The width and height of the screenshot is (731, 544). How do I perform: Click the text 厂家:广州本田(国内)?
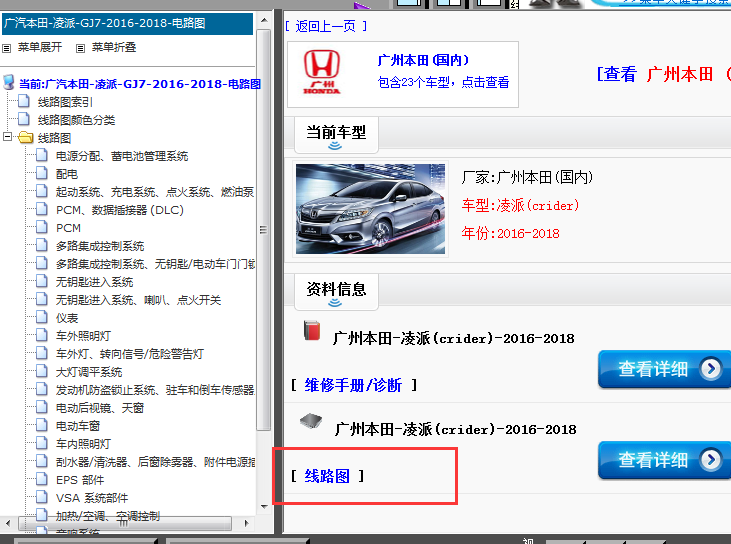pyautogui.click(x=527, y=178)
